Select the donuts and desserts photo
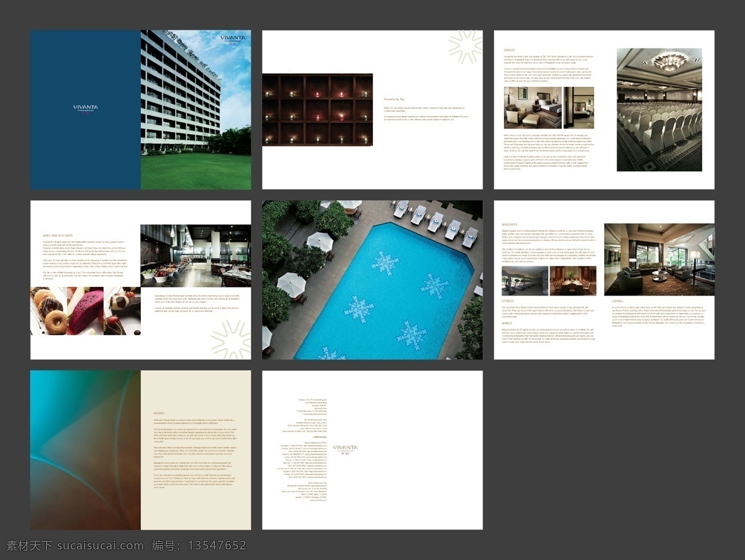 86,311
